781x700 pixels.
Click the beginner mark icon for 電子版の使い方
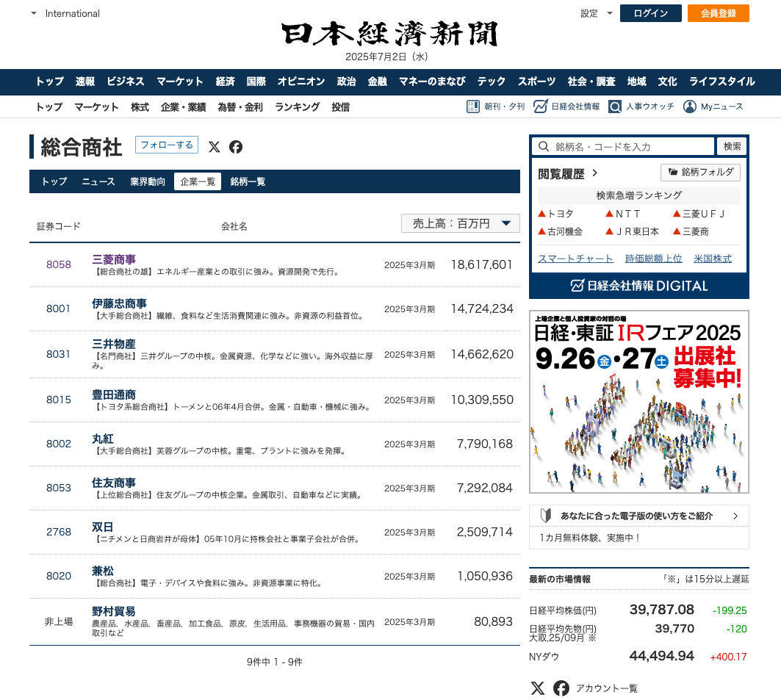tap(546, 516)
